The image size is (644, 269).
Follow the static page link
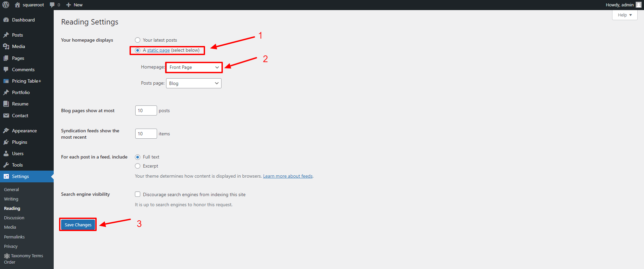pos(158,50)
